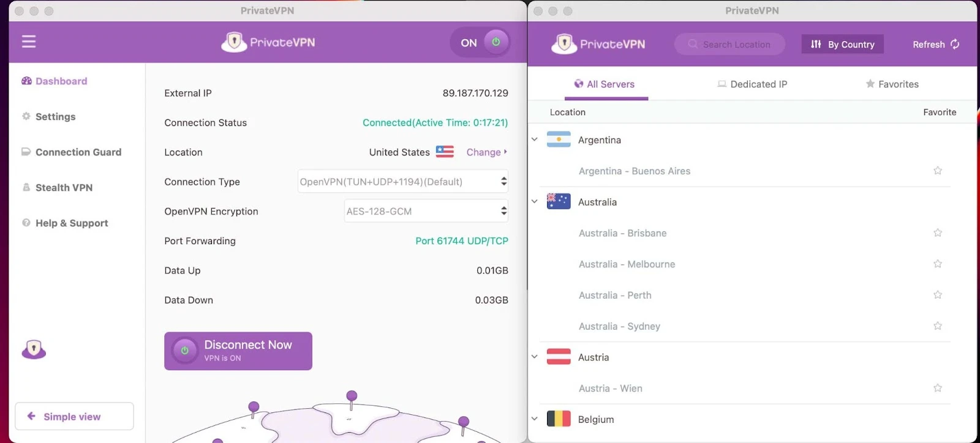This screenshot has height=443, width=980.
Task: Open the Connection Type dropdown
Action: [403, 182]
